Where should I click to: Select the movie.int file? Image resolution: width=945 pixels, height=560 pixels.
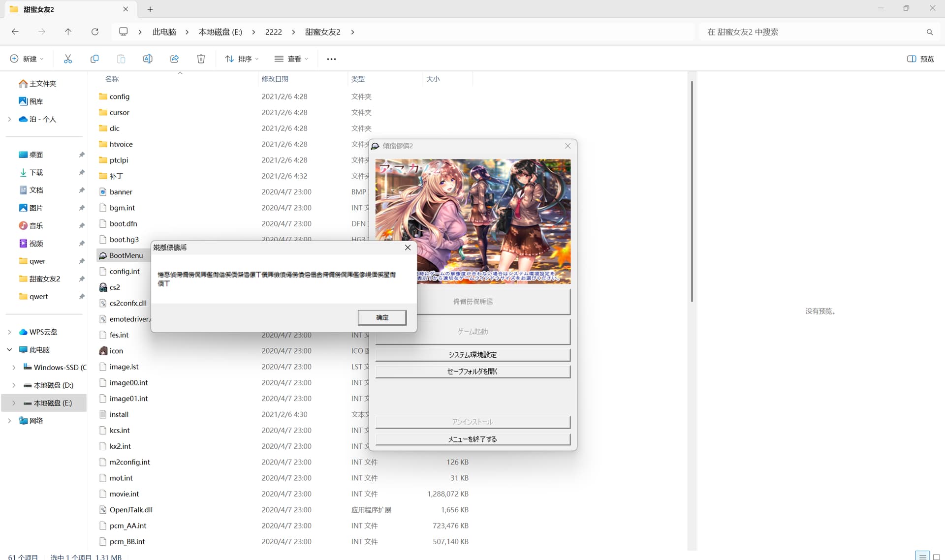pyautogui.click(x=119, y=494)
